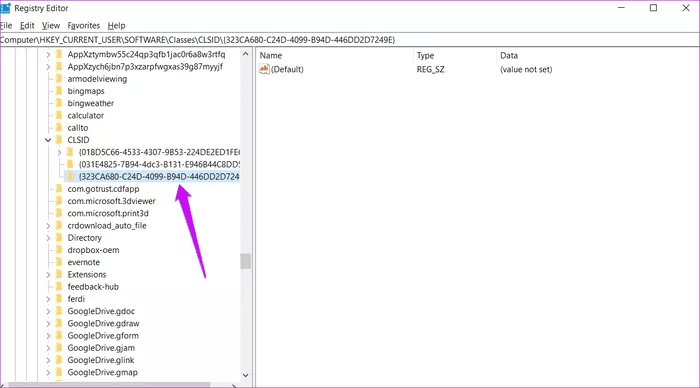Expand the Extensions key
700x388 pixels.
coord(48,275)
